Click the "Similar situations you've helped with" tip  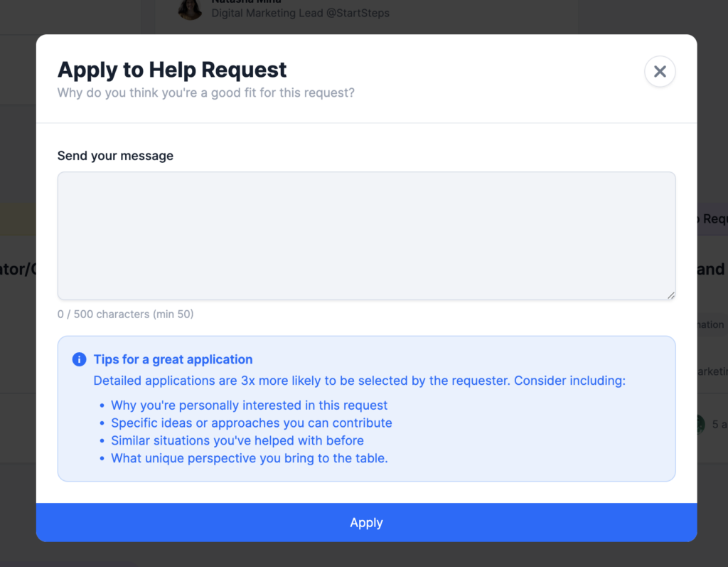click(237, 441)
